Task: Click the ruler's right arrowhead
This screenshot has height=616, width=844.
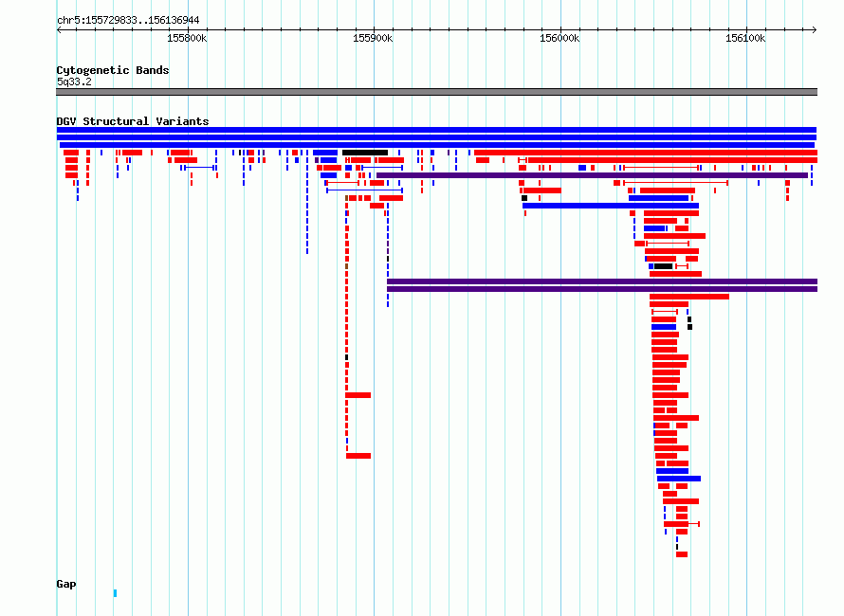Action: (815, 29)
